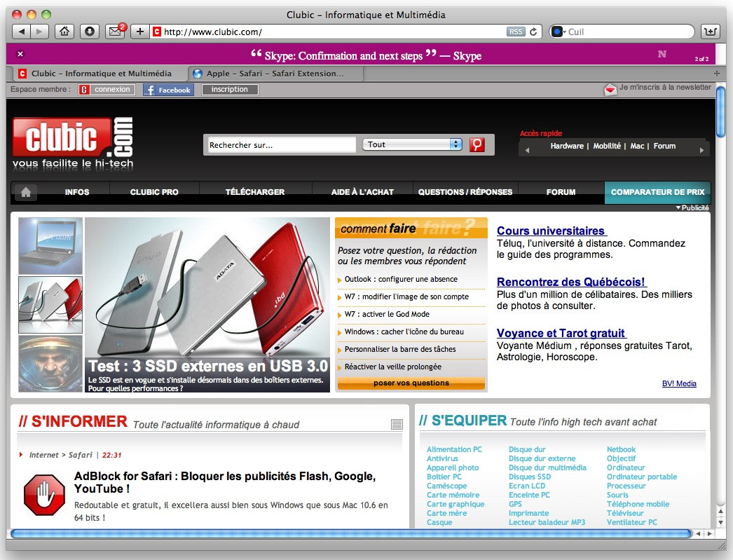Click the red search magnifier beside Tout
The width and height of the screenshot is (733, 560).
[477, 144]
